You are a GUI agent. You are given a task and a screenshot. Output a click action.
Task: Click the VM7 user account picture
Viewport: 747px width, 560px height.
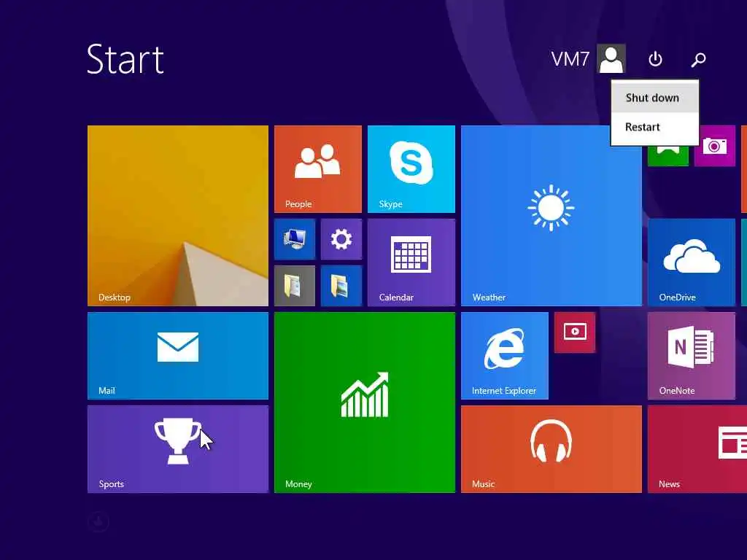tap(611, 58)
